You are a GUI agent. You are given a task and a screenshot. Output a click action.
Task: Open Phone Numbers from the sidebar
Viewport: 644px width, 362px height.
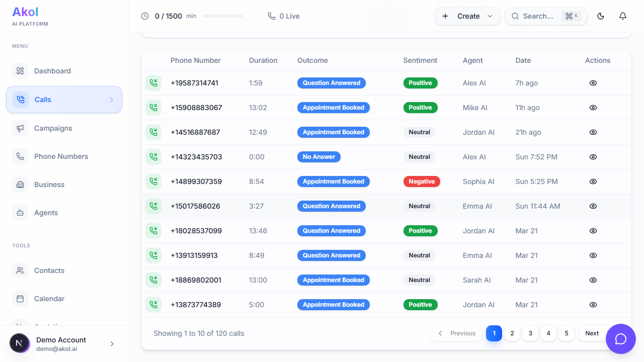point(60,156)
